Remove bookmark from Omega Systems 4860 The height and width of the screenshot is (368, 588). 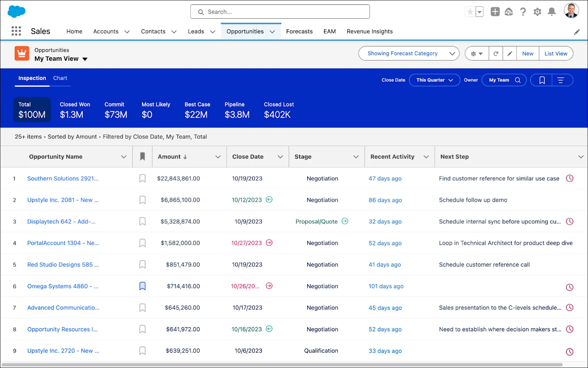143,286
